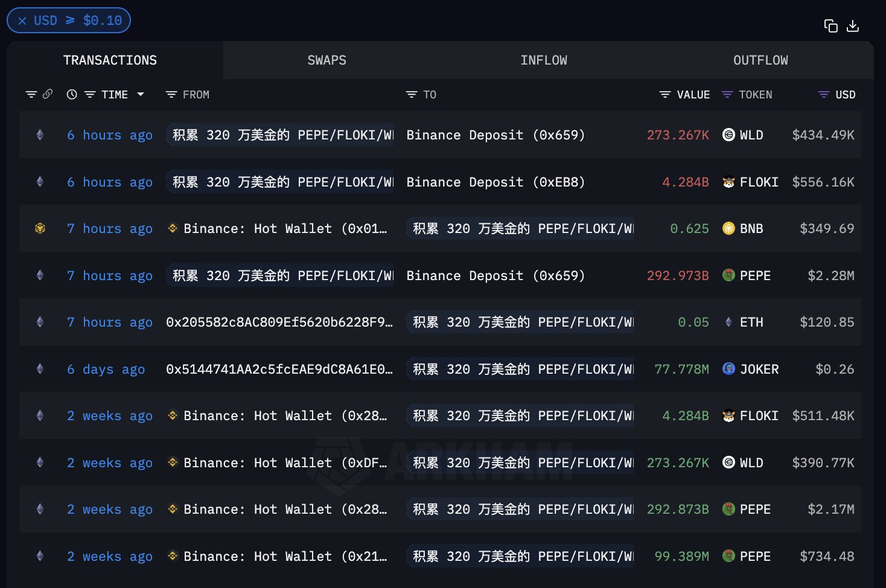
Task: Open the '6 days ago' transaction link
Action: (x=106, y=369)
